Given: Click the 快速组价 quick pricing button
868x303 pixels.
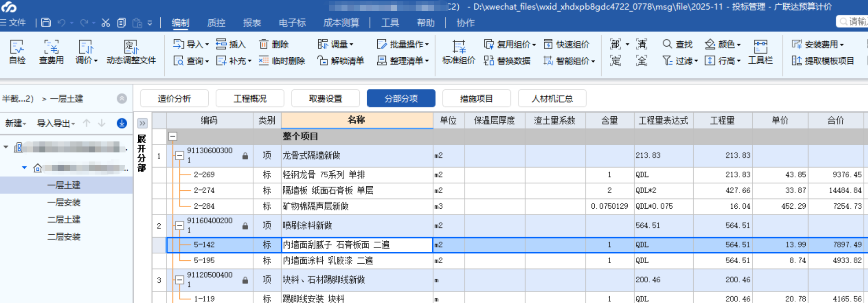Looking at the screenshot, I should [x=566, y=44].
